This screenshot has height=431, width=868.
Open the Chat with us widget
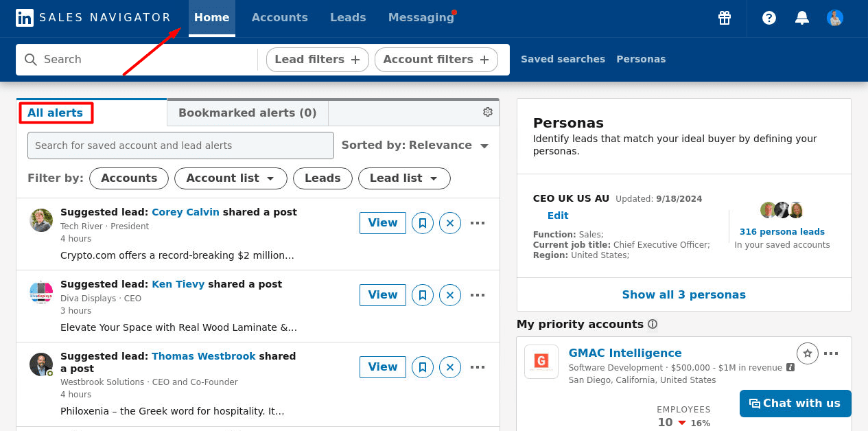pos(795,404)
